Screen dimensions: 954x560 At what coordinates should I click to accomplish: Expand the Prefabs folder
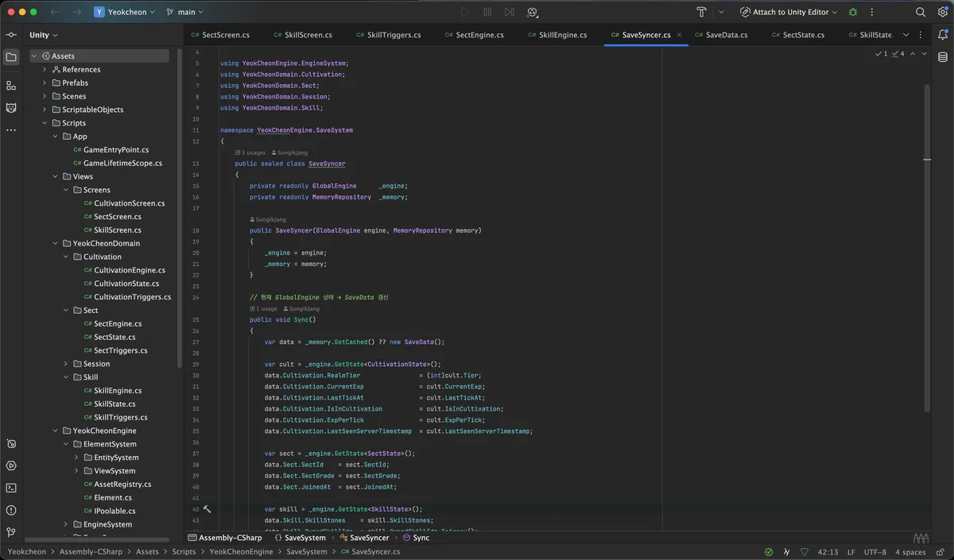[45, 83]
